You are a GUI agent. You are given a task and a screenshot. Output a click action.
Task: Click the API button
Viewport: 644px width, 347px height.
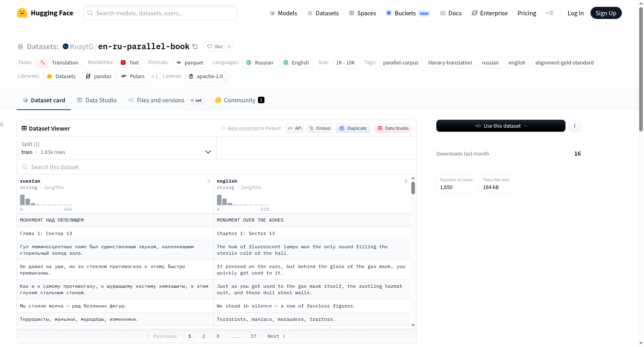[x=295, y=128]
